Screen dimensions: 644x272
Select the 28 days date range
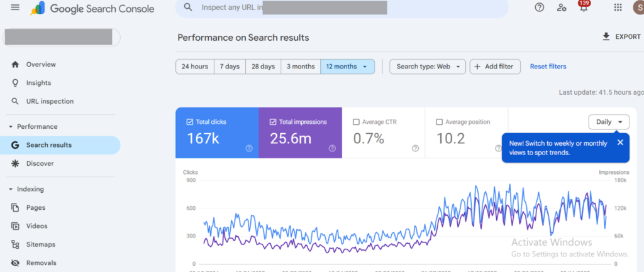pyautogui.click(x=263, y=67)
